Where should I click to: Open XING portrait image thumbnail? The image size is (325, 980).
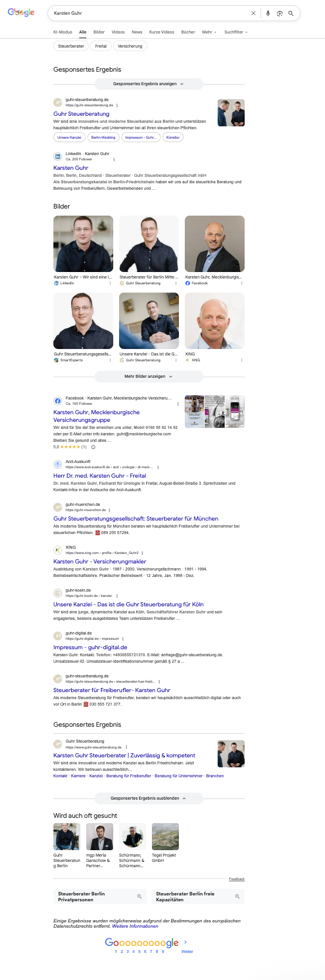tap(215, 321)
